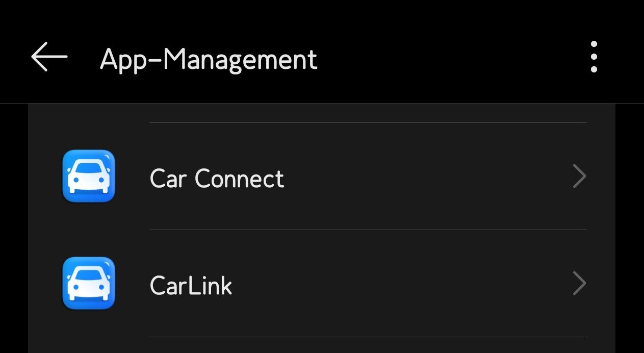
Task: Tap the back arrow in the header
Action: click(x=49, y=57)
